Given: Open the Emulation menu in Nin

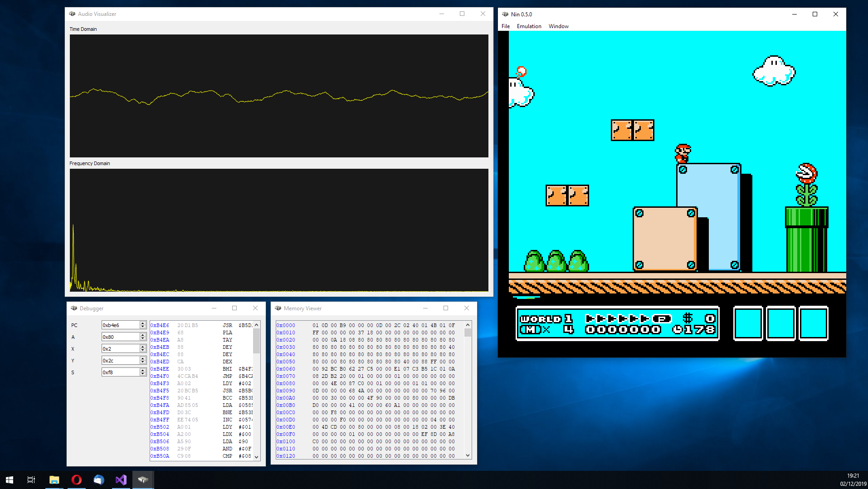Looking at the screenshot, I should tap(529, 26).
